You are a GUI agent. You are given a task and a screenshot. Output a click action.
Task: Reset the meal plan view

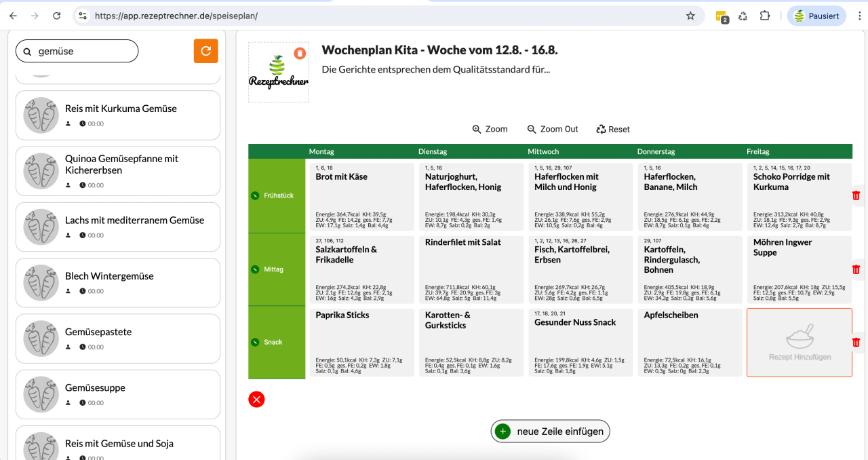[x=612, y=129]
